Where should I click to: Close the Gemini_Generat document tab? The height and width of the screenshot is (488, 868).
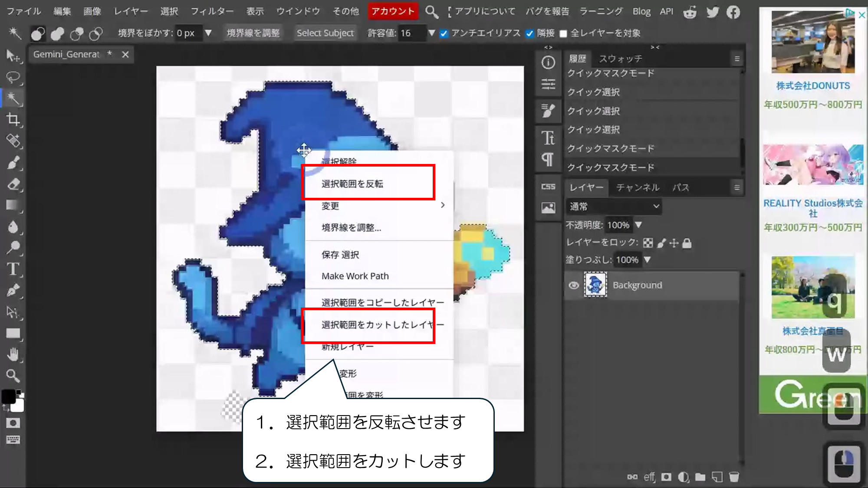(x=125, y=55)
